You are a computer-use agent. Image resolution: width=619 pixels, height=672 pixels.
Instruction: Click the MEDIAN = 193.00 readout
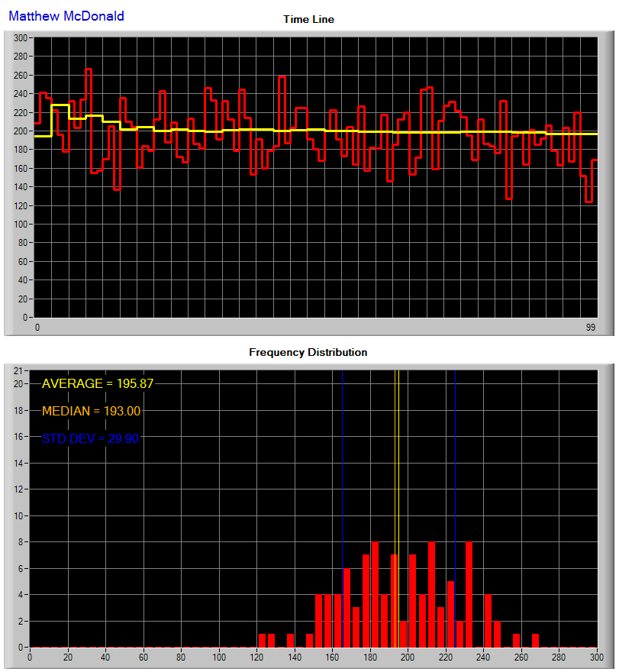tap(92, 411)
